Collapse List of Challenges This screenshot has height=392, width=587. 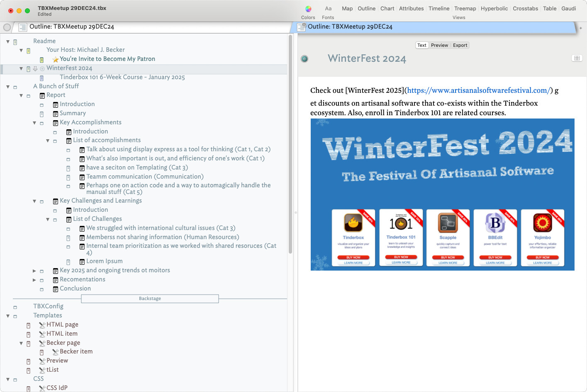(48, 220)
